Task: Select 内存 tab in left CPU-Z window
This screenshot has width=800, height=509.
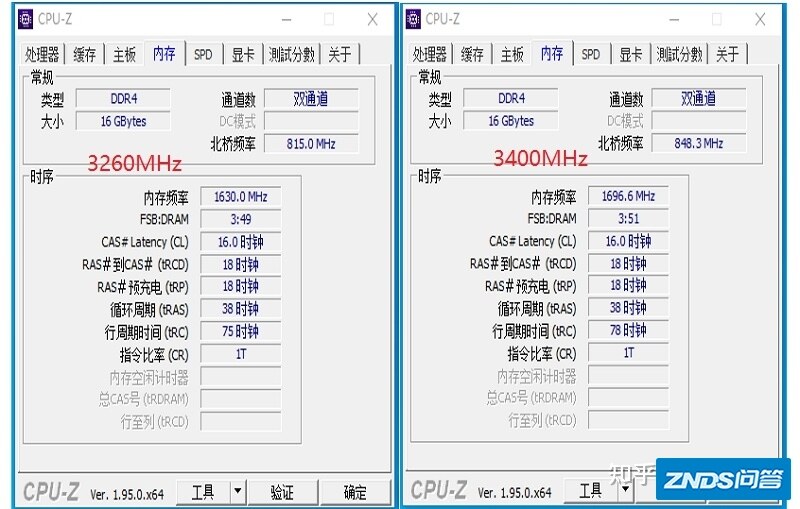Action: pos(164,53)
